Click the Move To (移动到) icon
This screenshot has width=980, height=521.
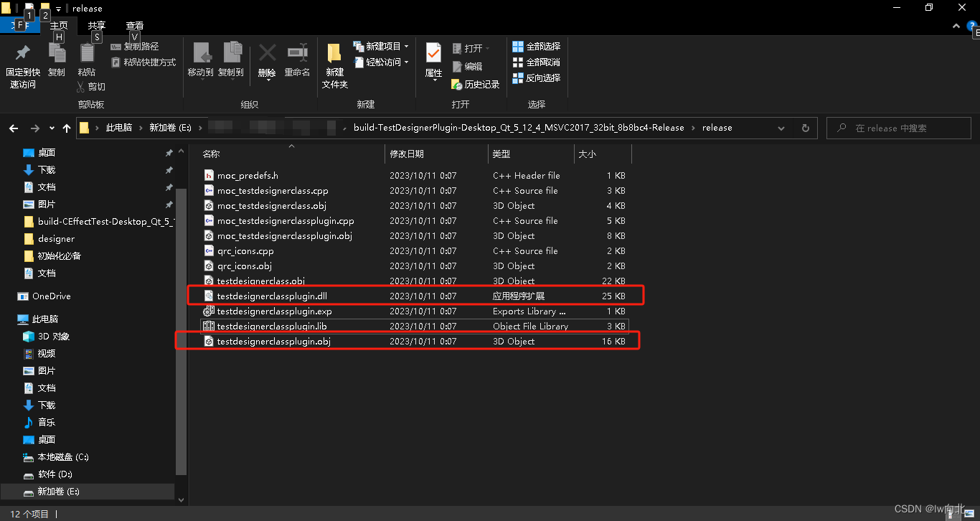[201, 52]
